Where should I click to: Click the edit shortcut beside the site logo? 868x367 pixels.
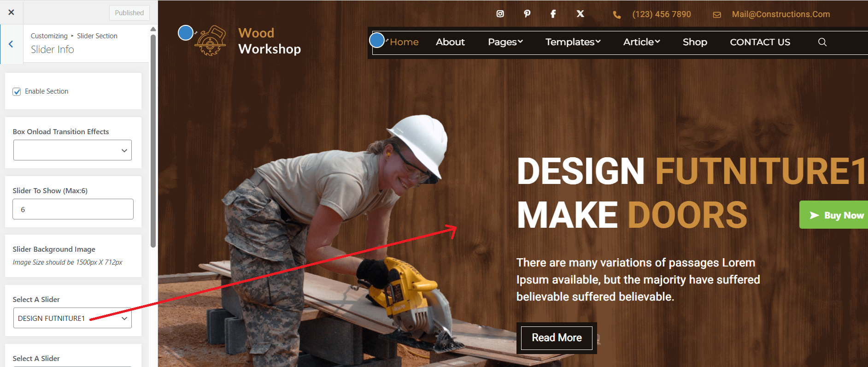pos(186,33)
